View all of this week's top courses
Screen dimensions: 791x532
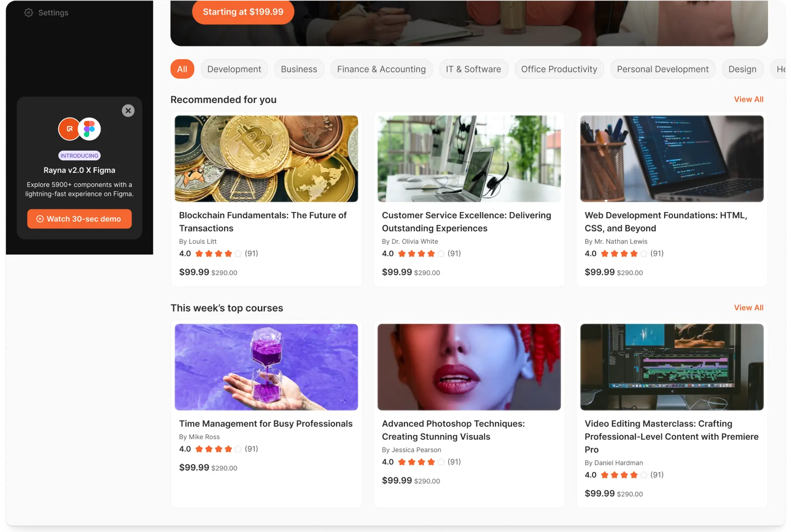pyautogui.click(x=748, y=308)
